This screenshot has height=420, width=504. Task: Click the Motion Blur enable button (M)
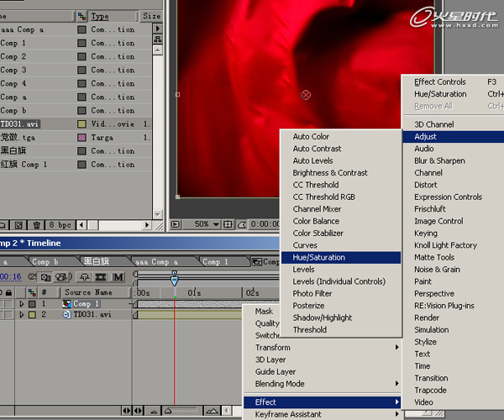pyautogui.click(x=118, y=276)
